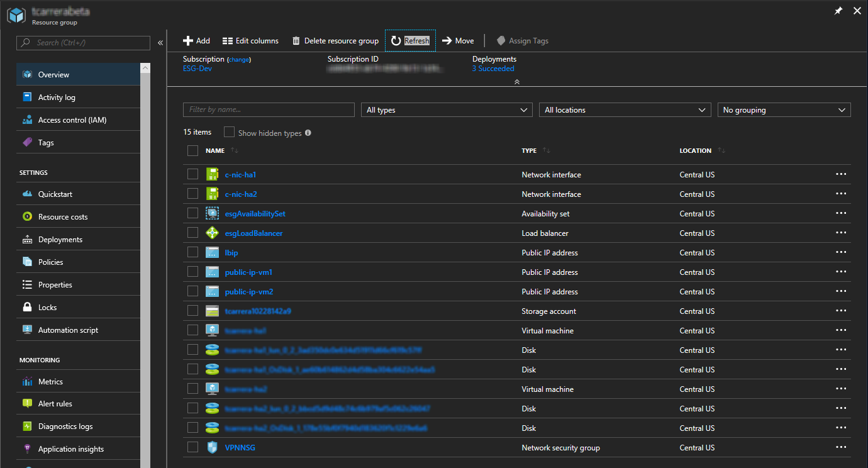Check the c-nic-ha2 row checkbox

pos(192,194)
